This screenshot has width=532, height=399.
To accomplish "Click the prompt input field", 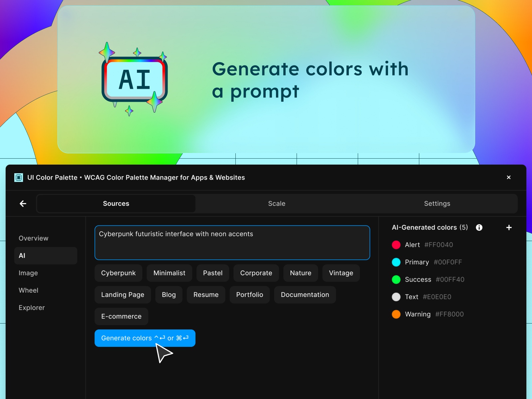I will [x=232, y=243].
